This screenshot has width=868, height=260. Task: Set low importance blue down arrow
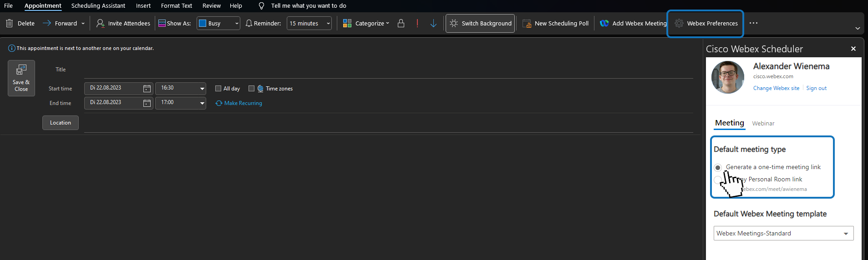[433, 23]
